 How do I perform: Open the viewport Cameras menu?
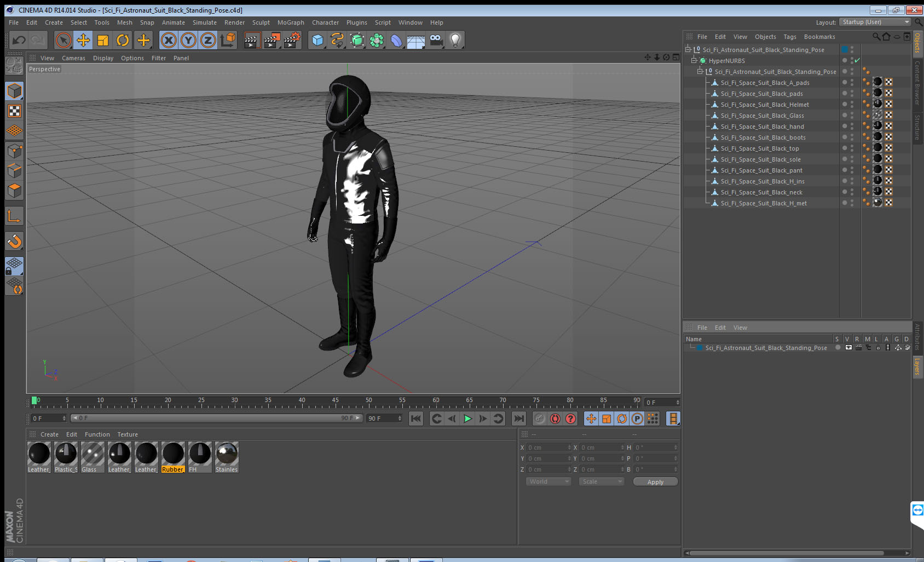[x=73, y=58]
